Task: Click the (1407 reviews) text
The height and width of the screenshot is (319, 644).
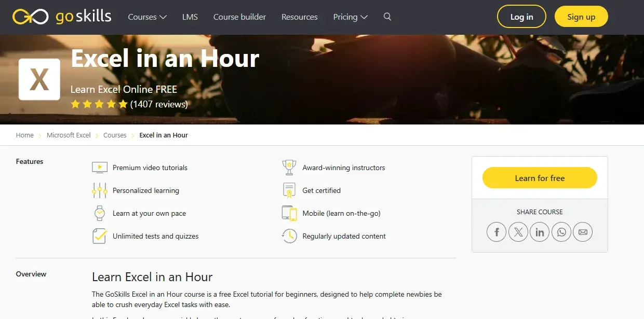Action: (159, 104)
